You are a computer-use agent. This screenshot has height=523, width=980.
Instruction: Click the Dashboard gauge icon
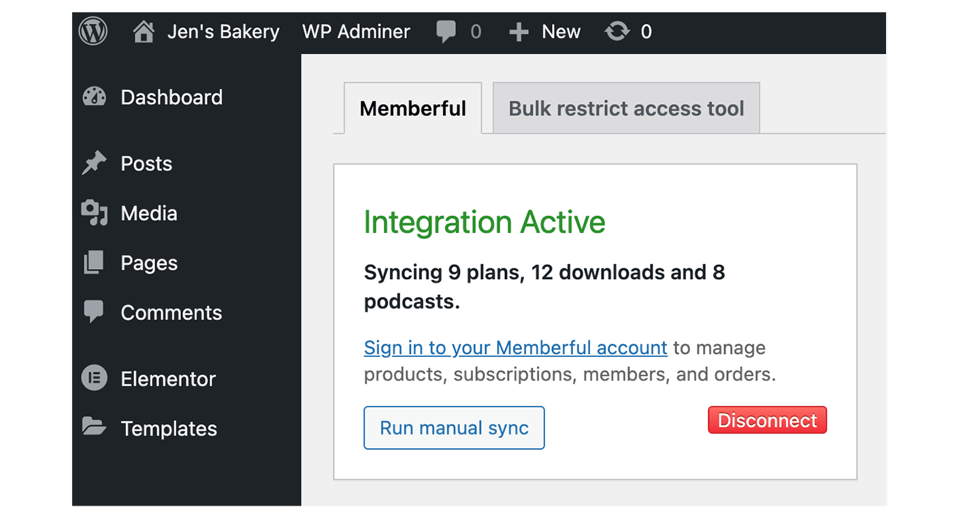click(x=94, y=97)
